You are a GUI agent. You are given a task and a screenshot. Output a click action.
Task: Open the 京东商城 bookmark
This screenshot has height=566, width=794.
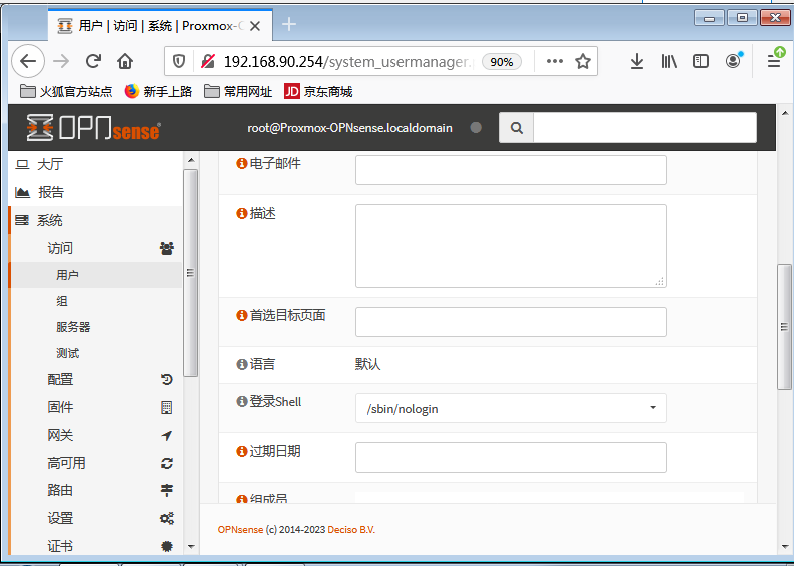(x=318, y=91)
